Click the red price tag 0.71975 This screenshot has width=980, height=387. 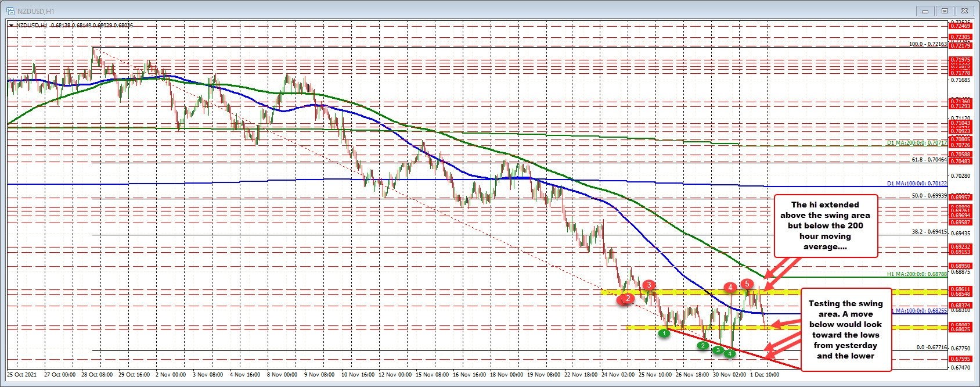click(x=961, y=60)
